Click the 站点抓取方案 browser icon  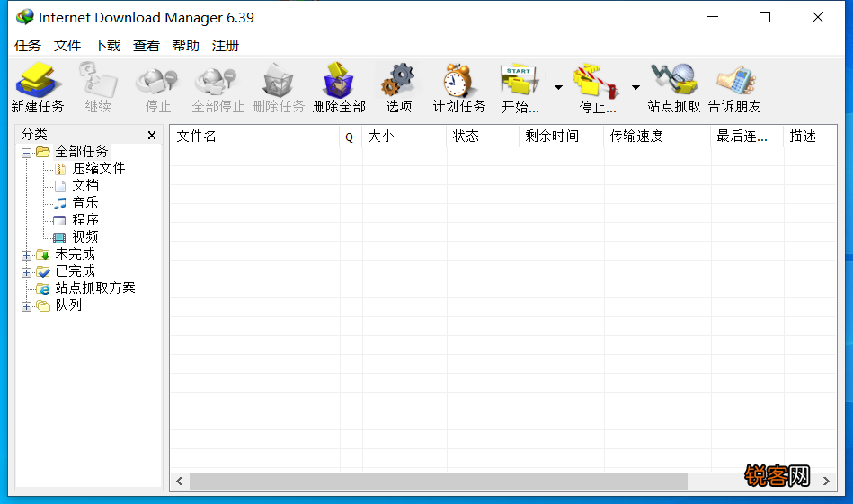[x=43, y=288]
